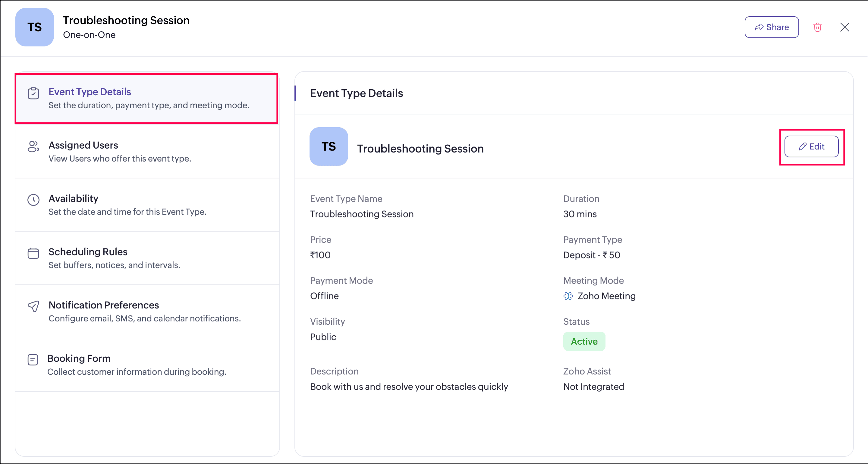Click the green Active status badge
The height and width of the screenshot is (464, 868).
[x=584, y=341]
